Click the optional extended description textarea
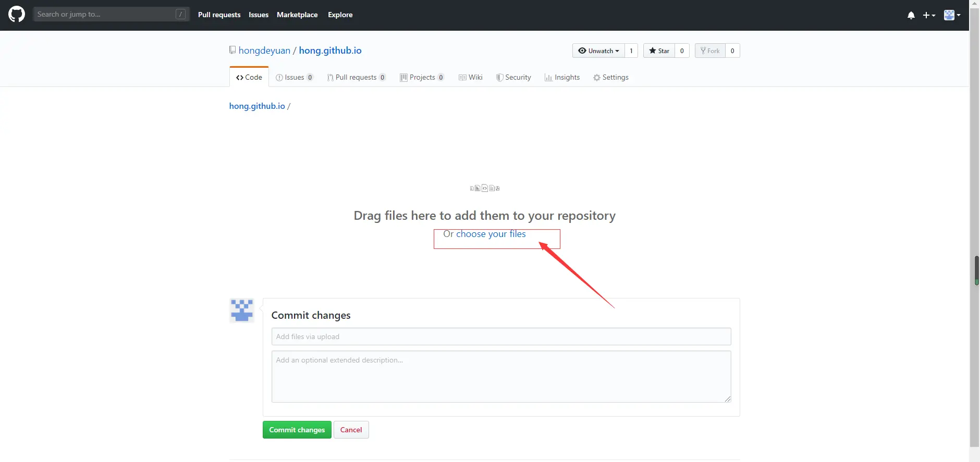This screenshot has width=980, height=462. pyautogui.click(x=501, y=377)
